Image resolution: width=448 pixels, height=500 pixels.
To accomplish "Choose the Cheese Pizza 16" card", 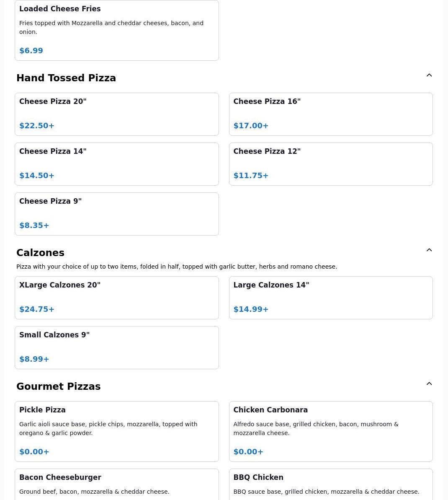I will pyautogui.click(x=331, y=114).
